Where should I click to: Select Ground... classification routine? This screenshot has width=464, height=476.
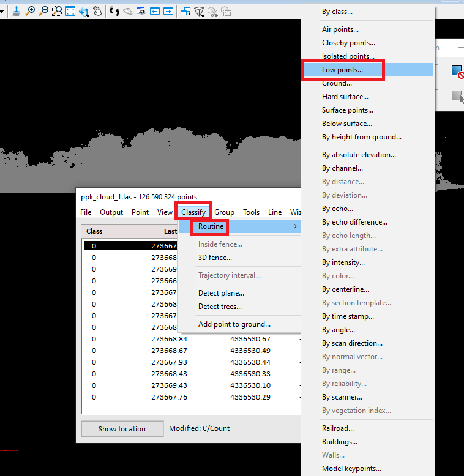(x=337, y=83)
